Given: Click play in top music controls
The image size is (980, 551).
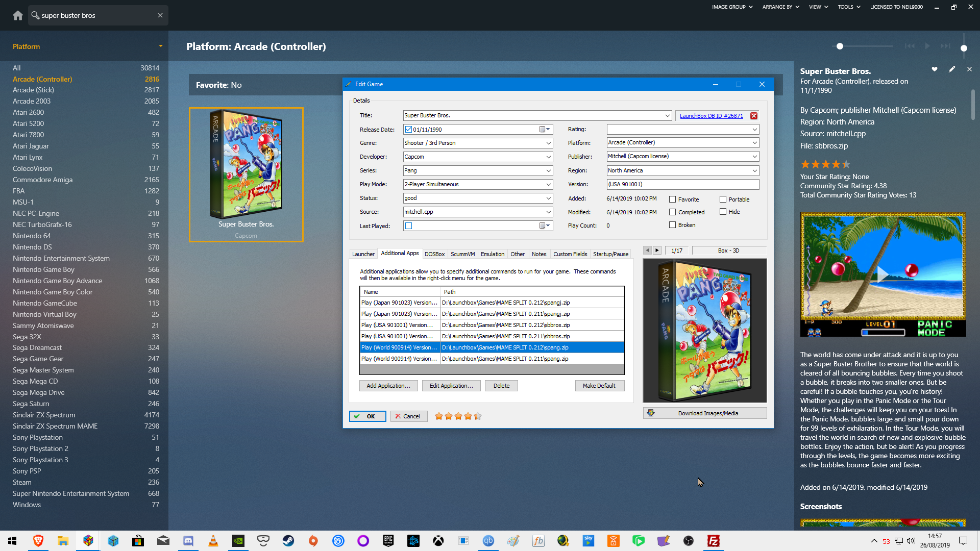Looking at the screenshot, I should click(x=927, y=46).
